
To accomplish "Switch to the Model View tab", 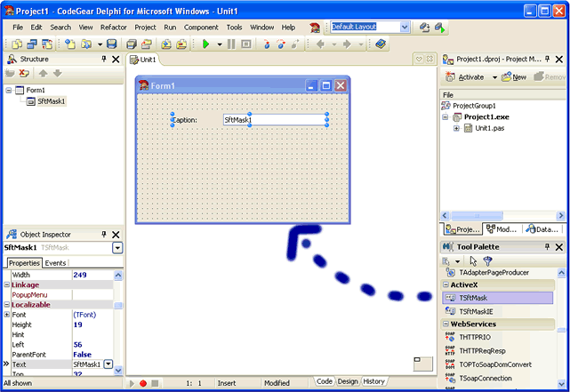I will pyautogui.click(x=502, y=229).
